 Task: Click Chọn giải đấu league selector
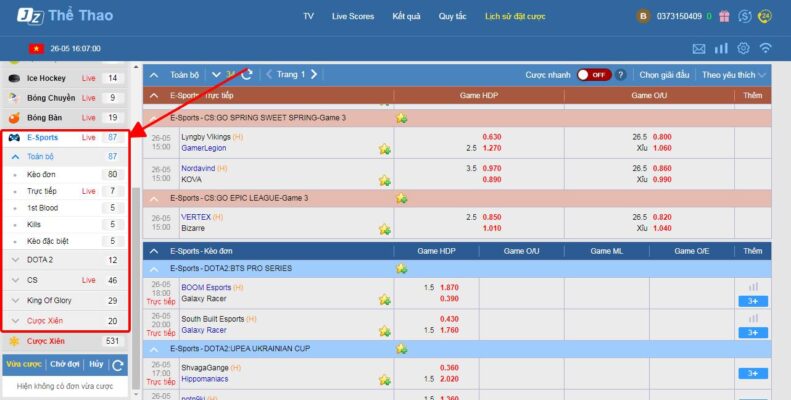(664, 75)
